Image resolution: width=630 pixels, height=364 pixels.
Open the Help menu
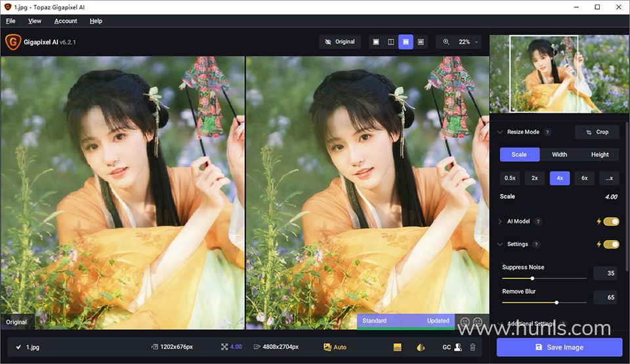[96, 21]
